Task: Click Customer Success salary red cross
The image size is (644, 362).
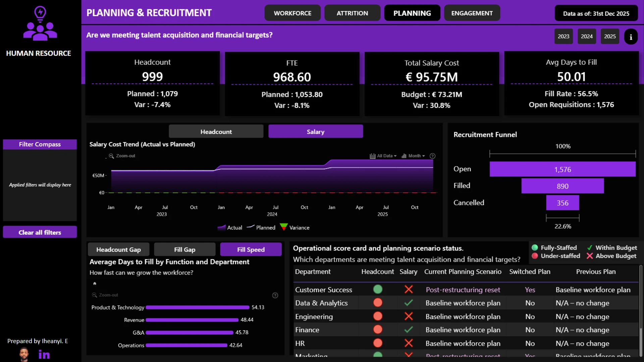Action: tap(409, 289)
